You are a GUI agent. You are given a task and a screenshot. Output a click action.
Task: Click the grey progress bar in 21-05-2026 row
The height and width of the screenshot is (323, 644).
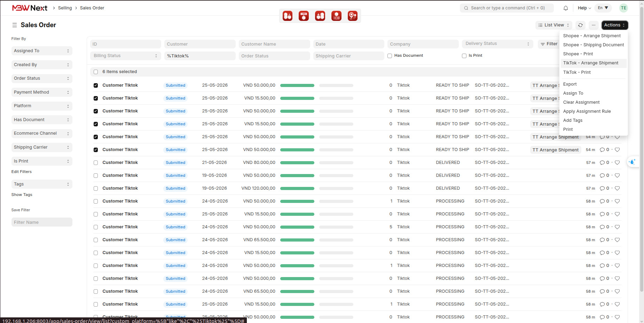click(x=336, y=163)
